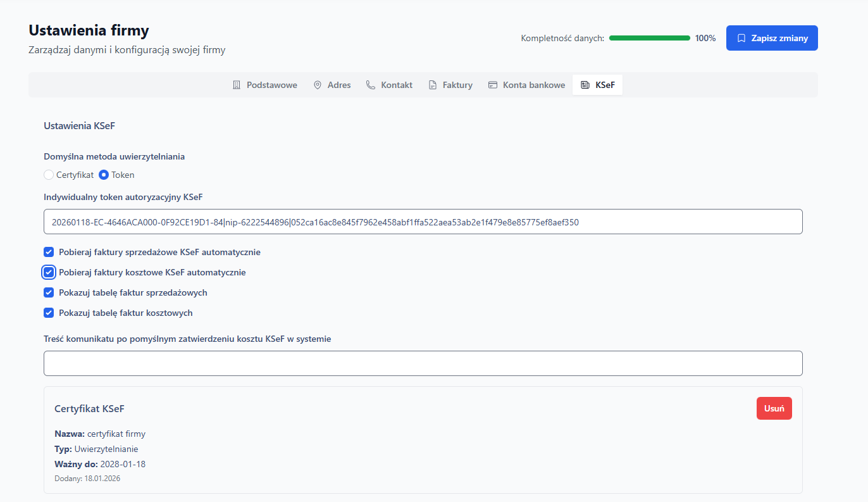The height and width of the screenshot is (502, 868).
Task: Click the bookmark icon in Zapisz zmiany
Action: pos(741,38)
